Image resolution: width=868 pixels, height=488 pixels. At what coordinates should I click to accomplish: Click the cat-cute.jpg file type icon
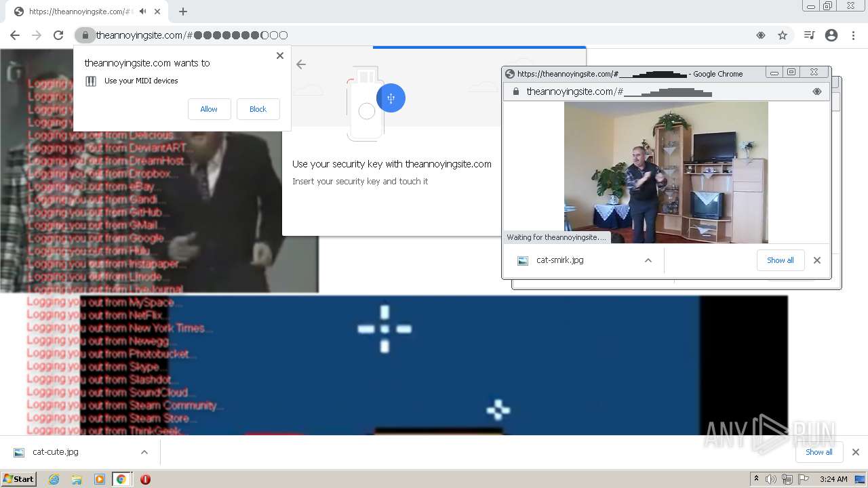(19, 453)
